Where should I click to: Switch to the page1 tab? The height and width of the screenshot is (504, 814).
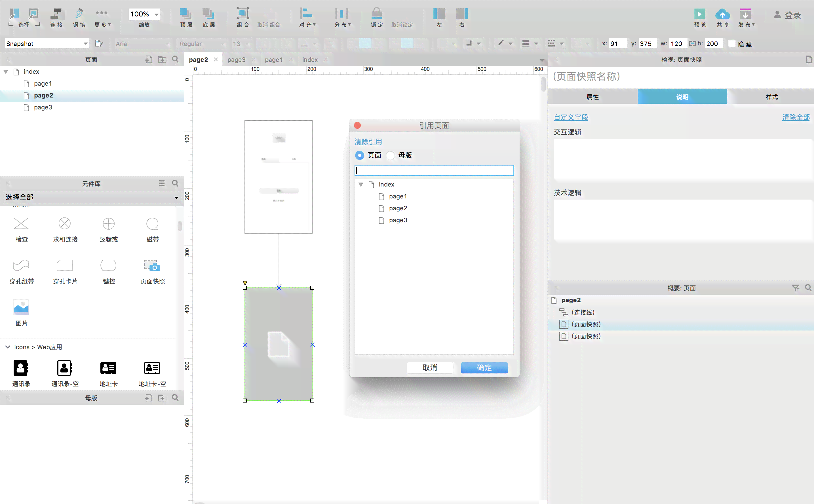273,59
